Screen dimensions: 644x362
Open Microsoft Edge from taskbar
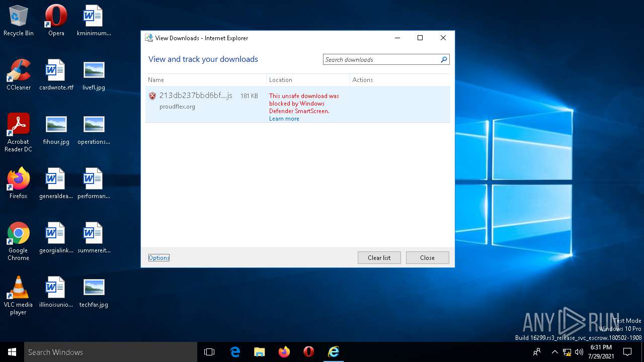click(235, 352)
